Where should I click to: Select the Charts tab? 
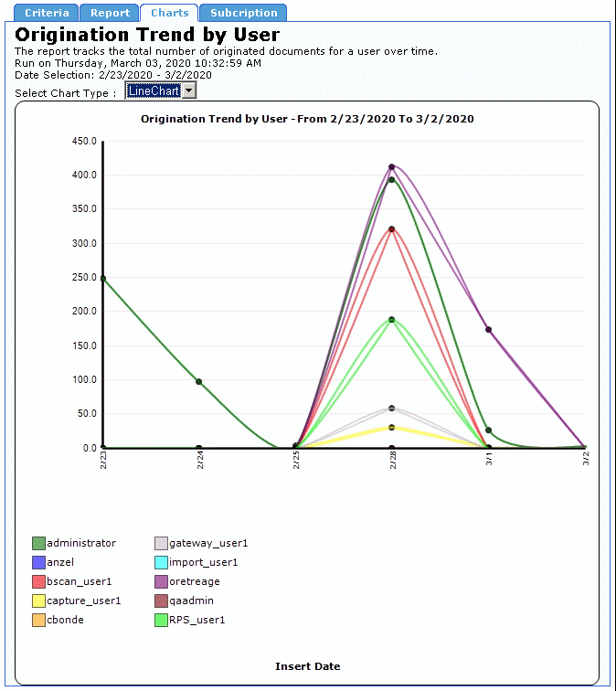[169, 13]
